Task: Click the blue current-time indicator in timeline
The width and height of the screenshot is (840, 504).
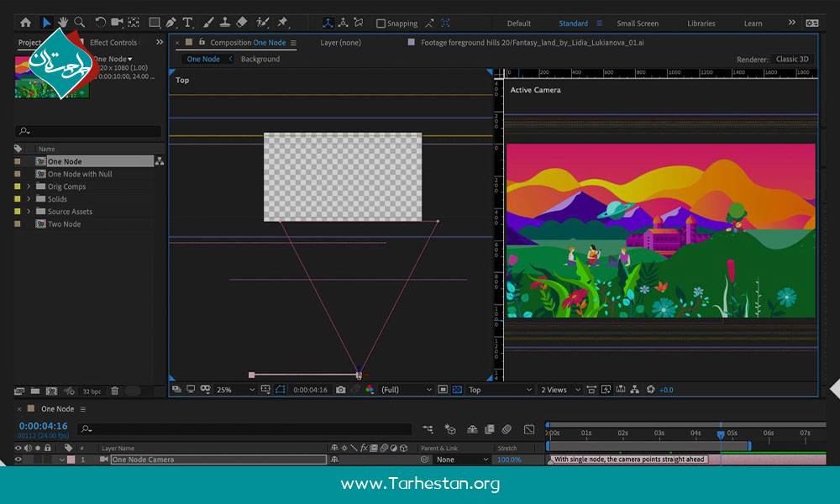Action: pyautogui.click(x=721, y=434)
